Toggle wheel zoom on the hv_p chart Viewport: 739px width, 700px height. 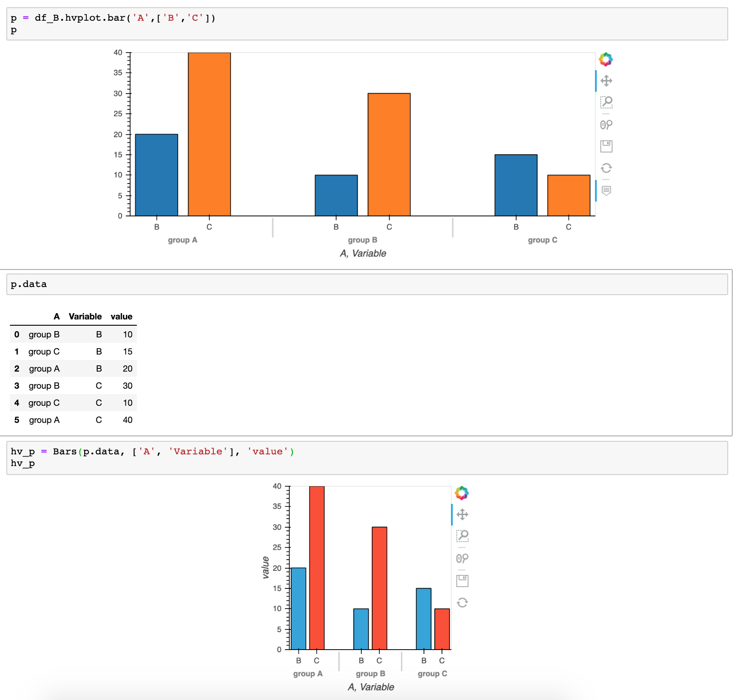coord(462,558)
